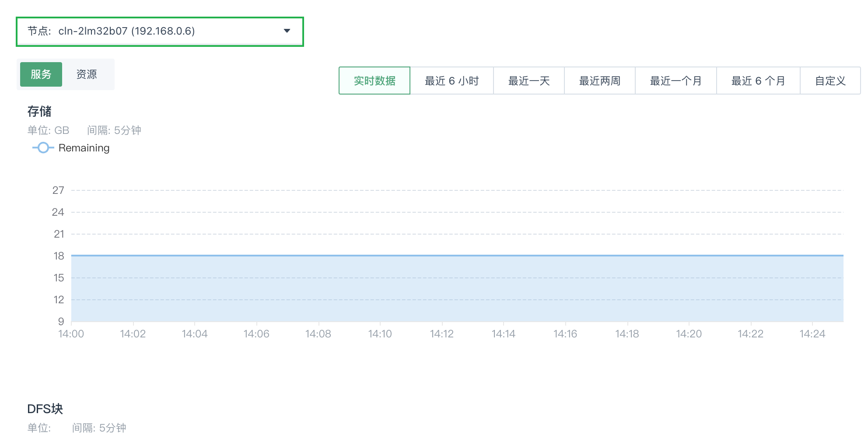Image resolution: width=868 pixels, height=435 pixels.
Task: Select the 最近一天 time range
Action: point(529,81)
